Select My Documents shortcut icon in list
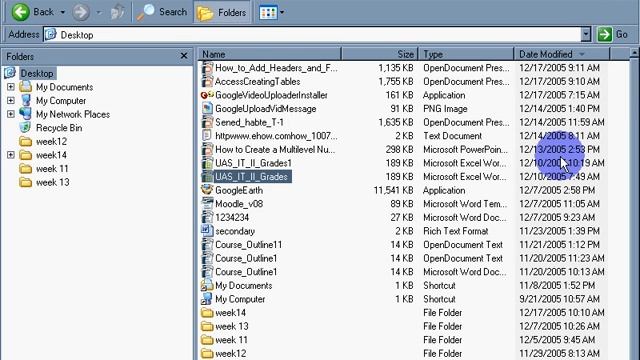Viewport: 640px width, 360px height. point(207,285)
